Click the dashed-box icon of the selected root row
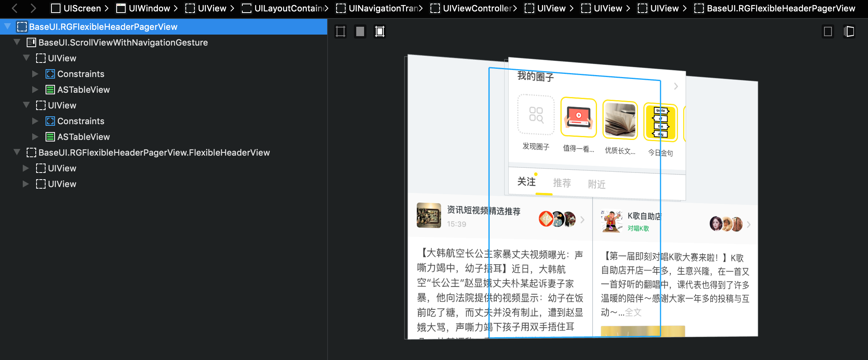The image size is (868, 360). pos(22,27)
